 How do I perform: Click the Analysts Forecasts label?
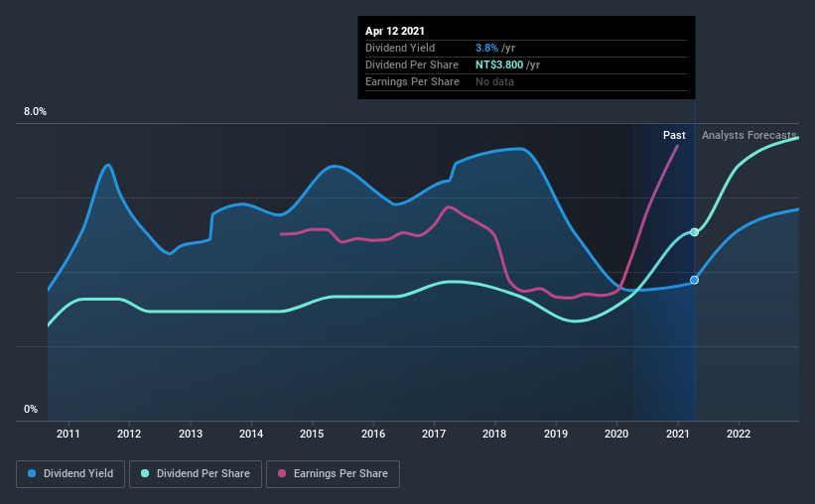tap(749, 135)
